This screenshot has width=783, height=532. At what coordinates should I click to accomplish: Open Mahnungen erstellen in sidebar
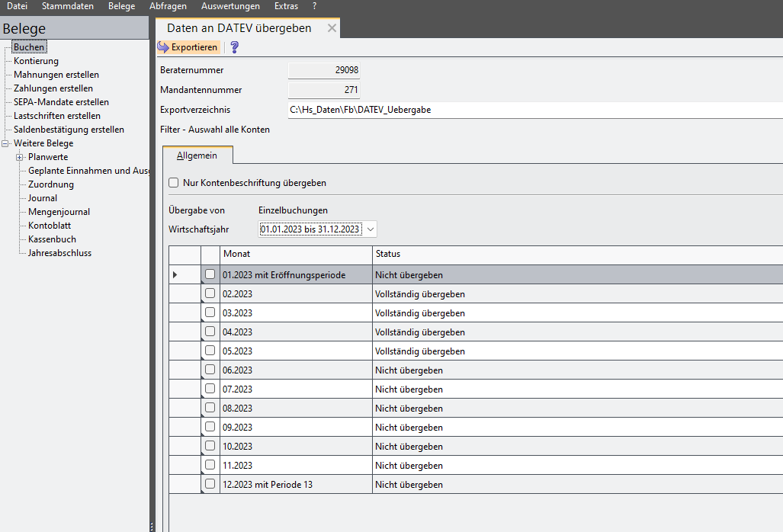56,75
